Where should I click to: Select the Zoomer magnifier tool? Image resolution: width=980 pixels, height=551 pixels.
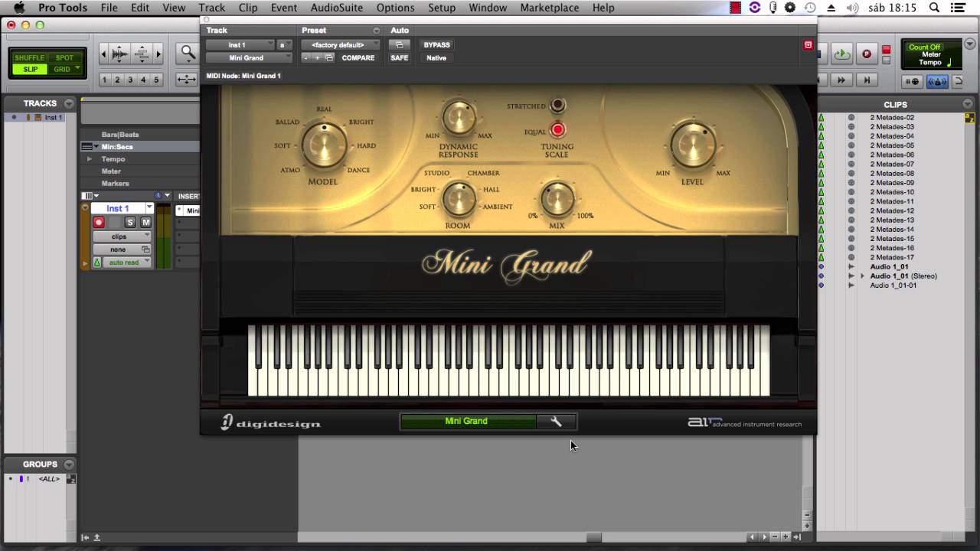click(x=188, y=54)
